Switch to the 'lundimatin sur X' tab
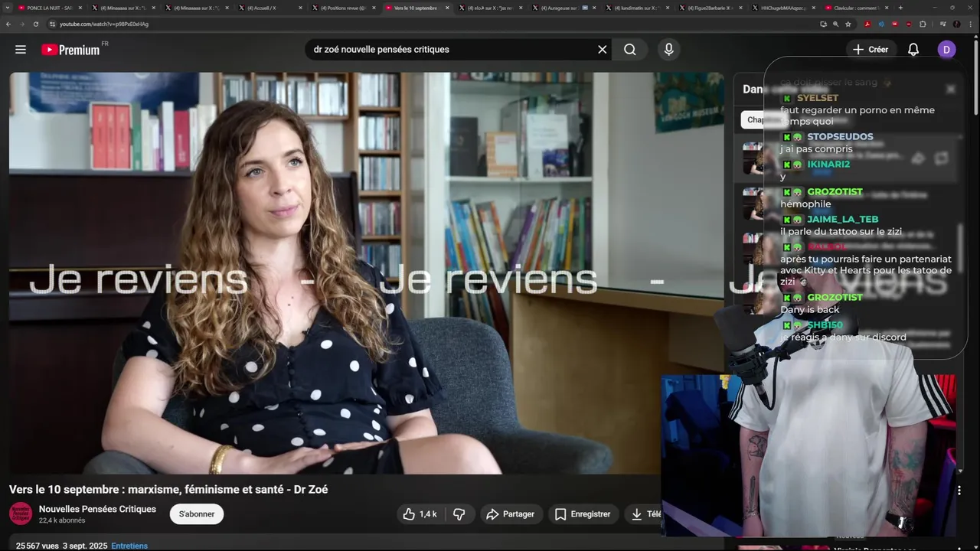This screenshot has height=551, width=980. pos(639,8)
